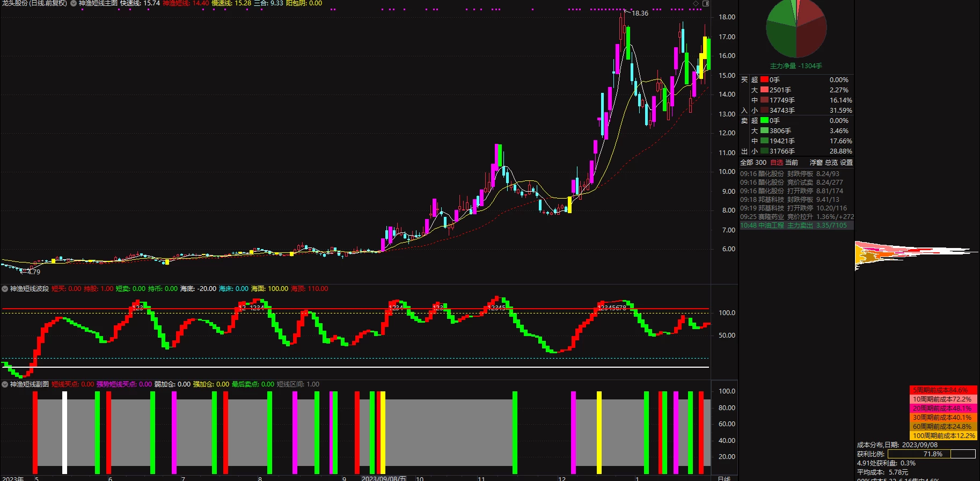This screenshot has width=980, height=481.
Task: Select the 全部 alerts tab
Action: [x=747, y=163]
